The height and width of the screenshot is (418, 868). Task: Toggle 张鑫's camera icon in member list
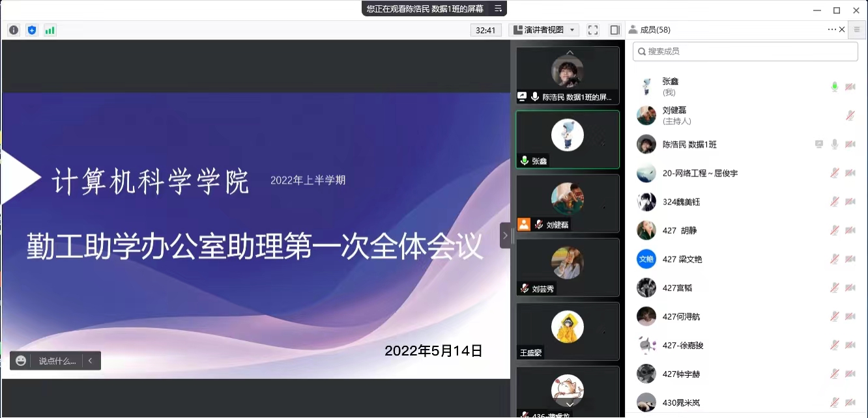point(850,87)
